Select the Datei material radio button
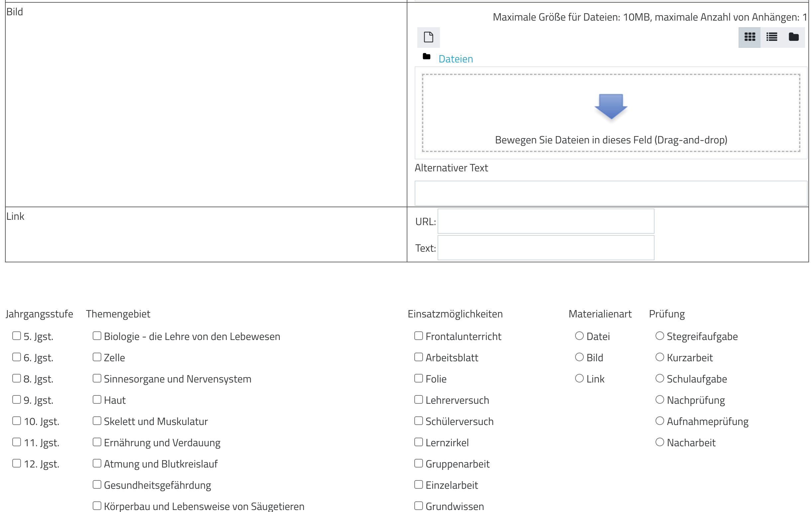Screen dimensions: 812x512 579,336
